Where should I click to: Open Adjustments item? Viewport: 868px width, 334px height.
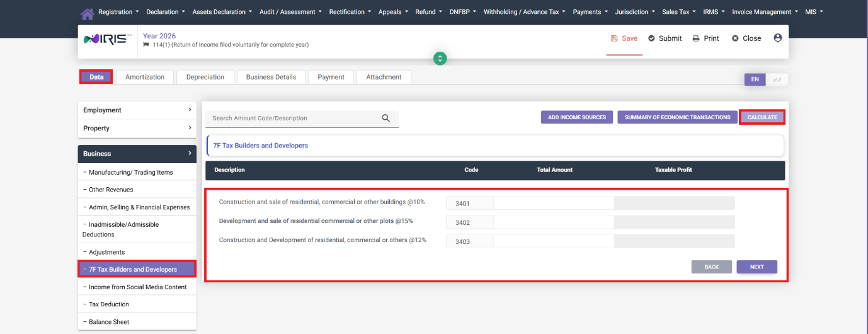tap(137, 252)
